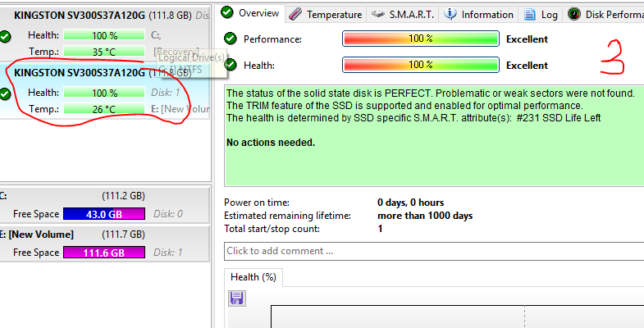The image size is (644, 328).
Task: Click the status checkmark of the 26 °C Kingston disk
Action: click(6, 94)
